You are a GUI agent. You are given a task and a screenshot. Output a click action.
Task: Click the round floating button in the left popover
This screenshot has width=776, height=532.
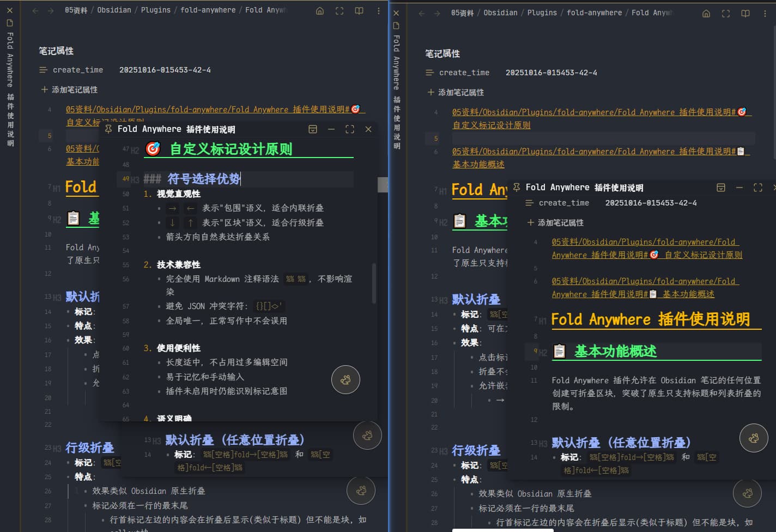[345, 380]
